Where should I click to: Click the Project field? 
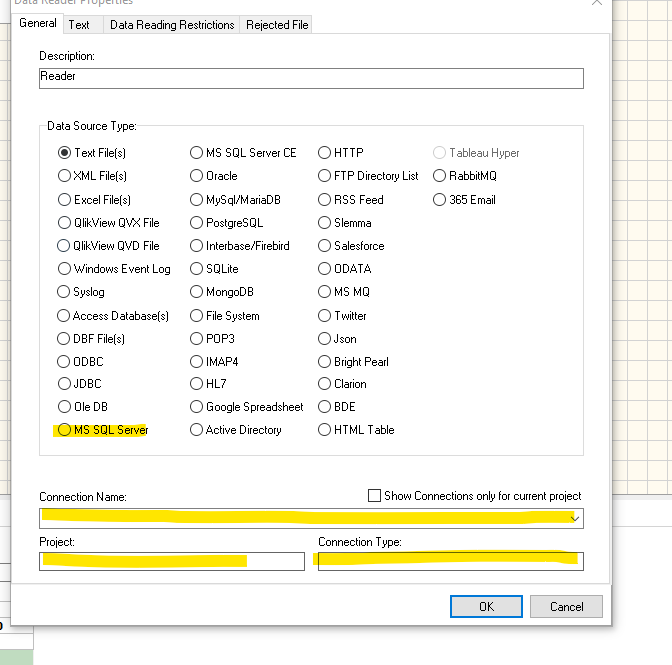point(172,561)
